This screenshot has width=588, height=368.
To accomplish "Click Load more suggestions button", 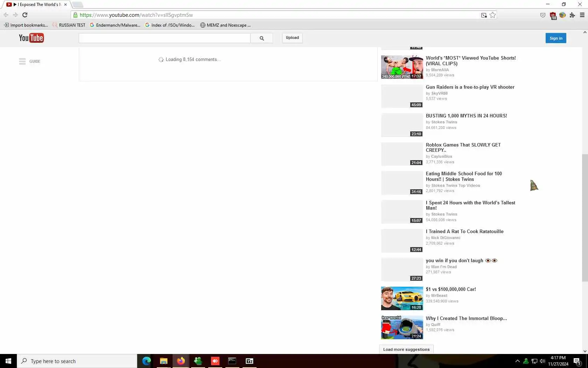I will click(406, 349).
